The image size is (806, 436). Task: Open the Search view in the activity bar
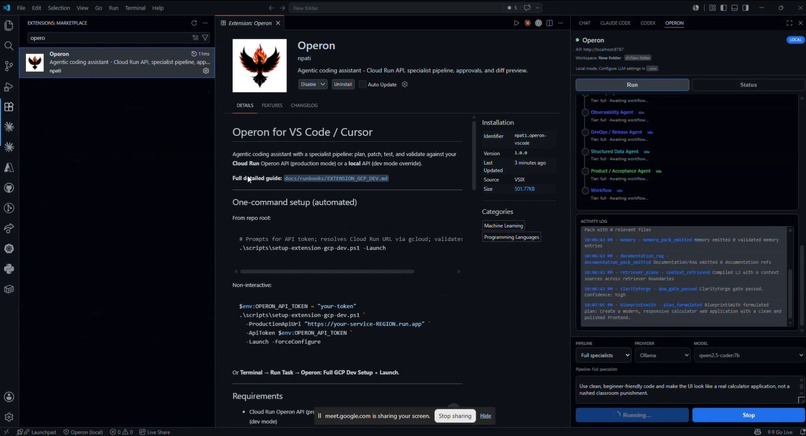tap(9, 46)
